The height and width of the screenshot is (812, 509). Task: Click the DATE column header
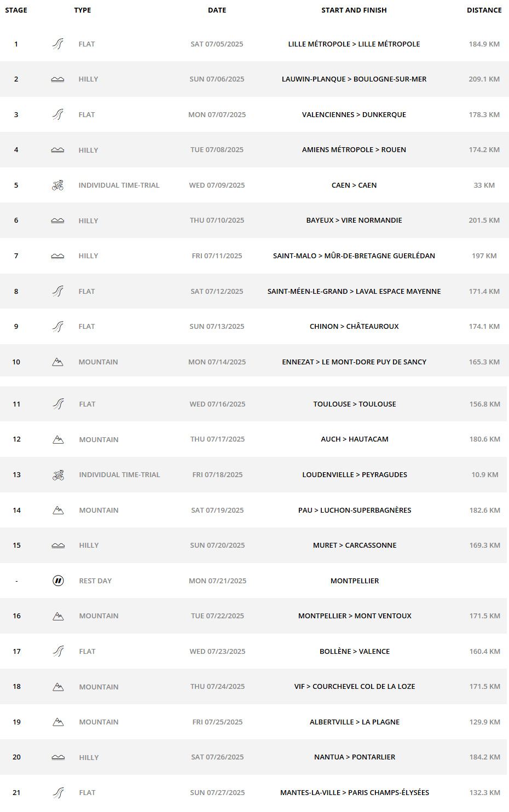217,10
